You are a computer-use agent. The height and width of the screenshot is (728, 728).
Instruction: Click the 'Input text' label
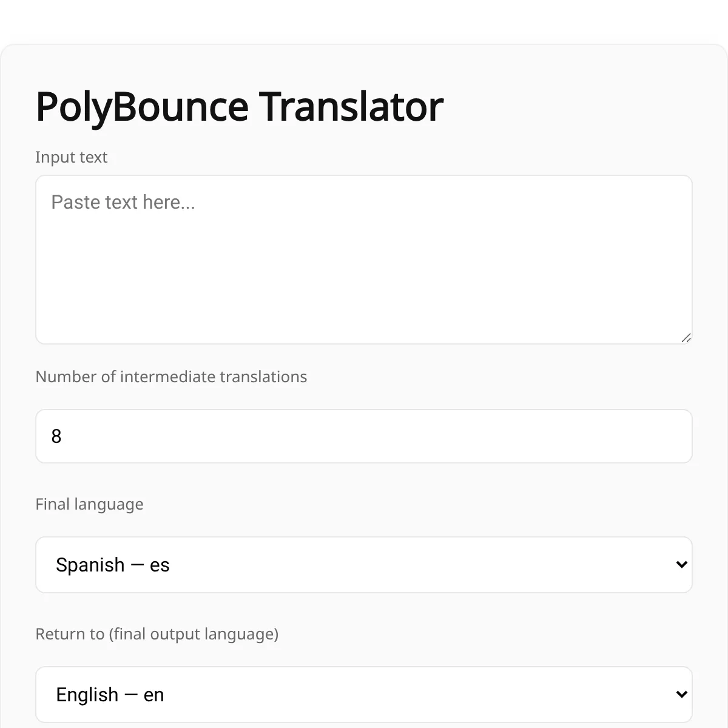point(72,157)
